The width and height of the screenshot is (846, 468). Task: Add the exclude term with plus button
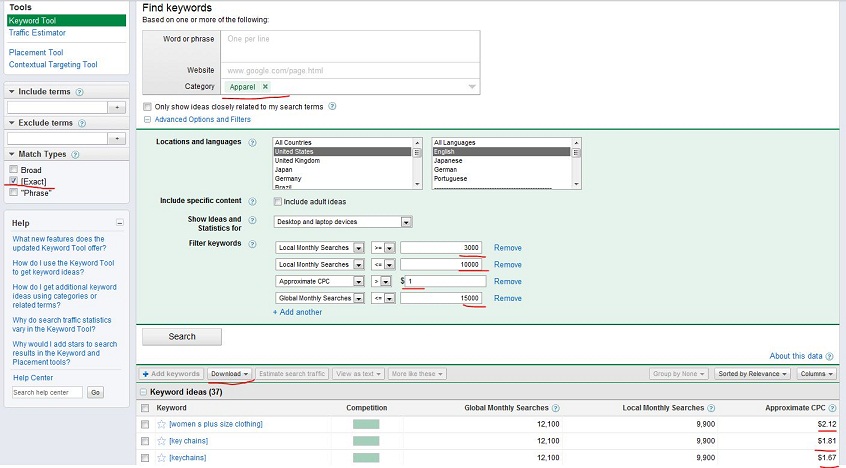click(x=117, y=139)
